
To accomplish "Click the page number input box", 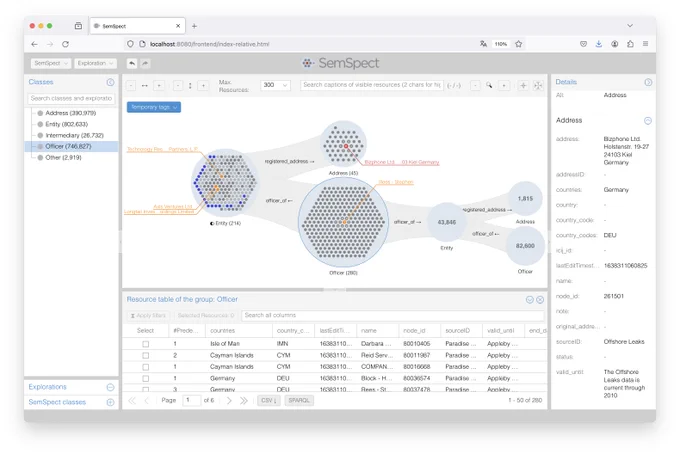I will 191,400.
